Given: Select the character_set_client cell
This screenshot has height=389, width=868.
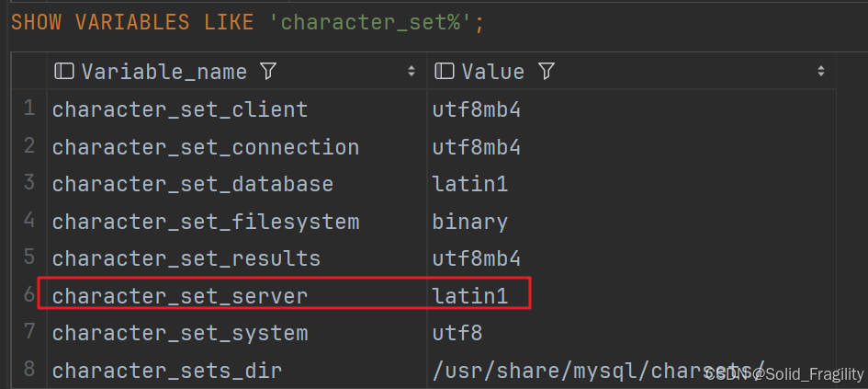Looking at the screenshot, I should point(237,109).
